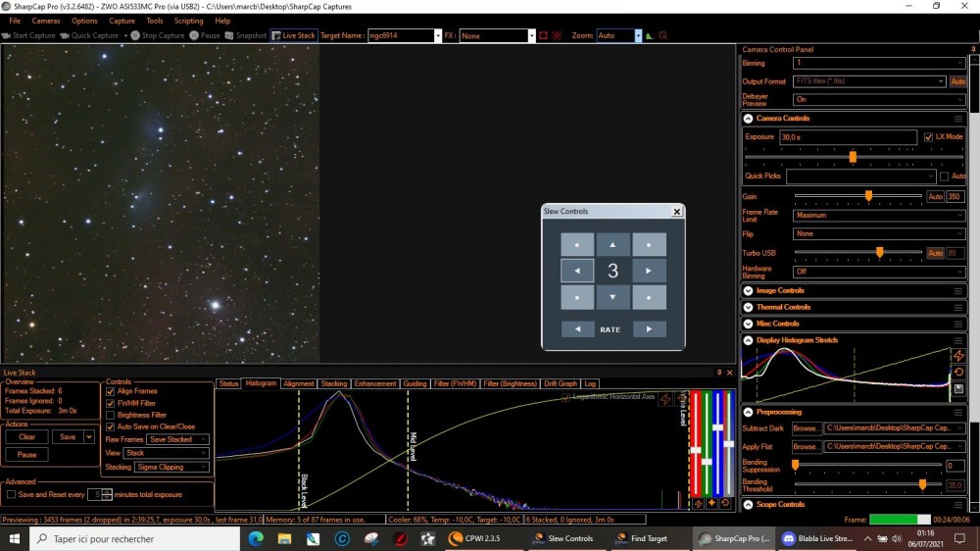
Task: Click auto-stretch lightning icon in Display Histogram Stretch
Action: 958,355
